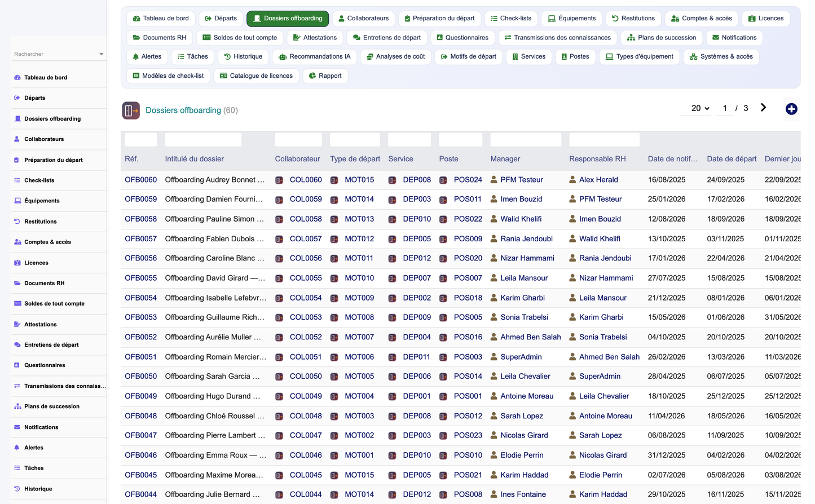Click service icon beside DEP010 in OFB0058 row
Image resolution: width=815 pixels, height=504 pixels.
392,219
